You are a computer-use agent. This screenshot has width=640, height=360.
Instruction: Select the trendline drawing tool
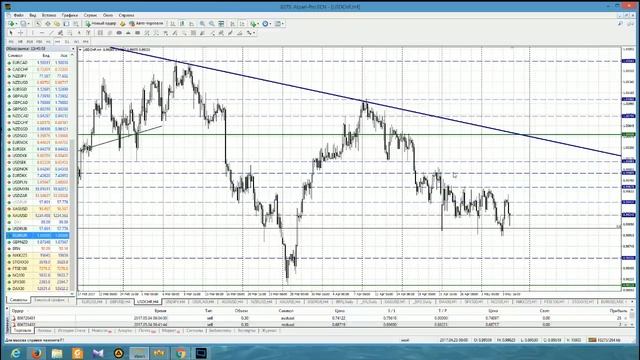pyautogui.click(x=51, y=33)
